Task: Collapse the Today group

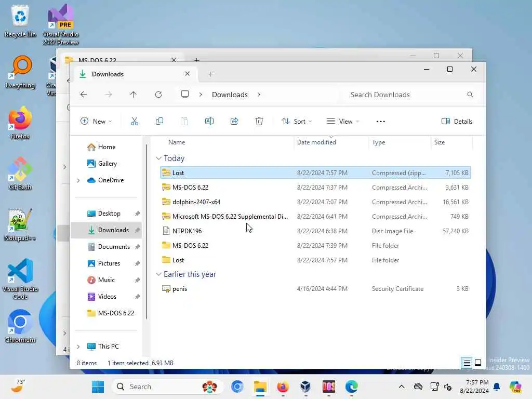Action: (x=158, y=158)
